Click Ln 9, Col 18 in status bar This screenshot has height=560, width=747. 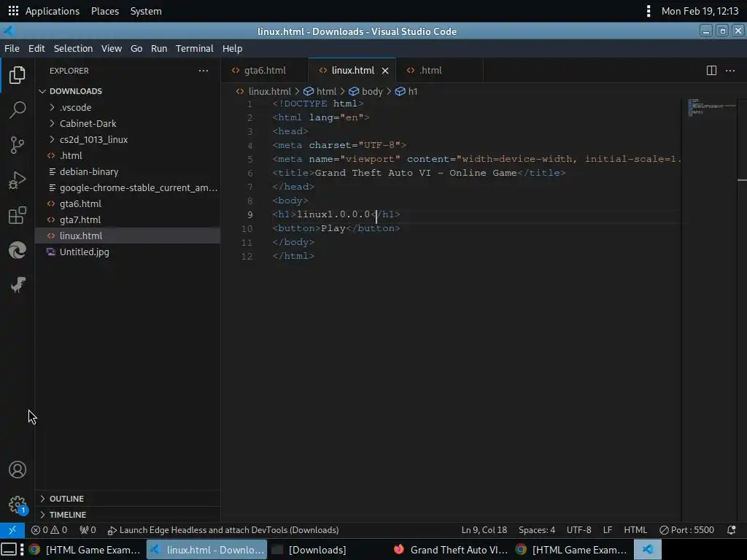click(x=484, y=530)
